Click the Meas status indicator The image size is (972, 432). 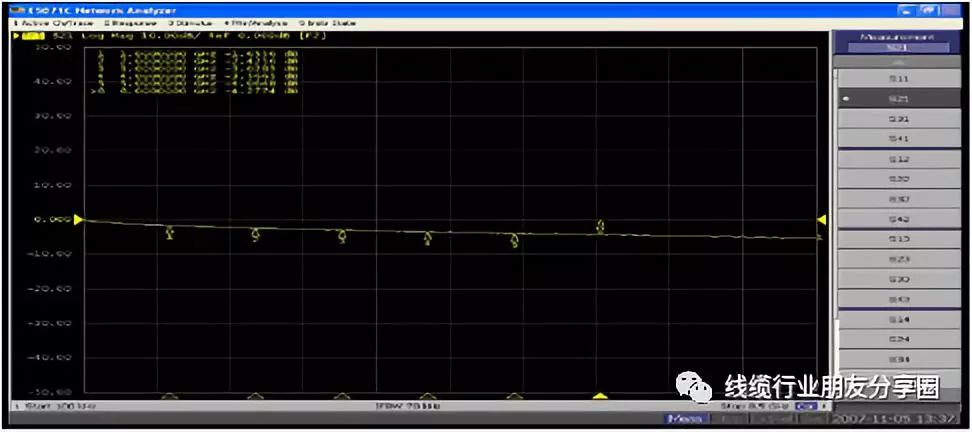[685, 419]
